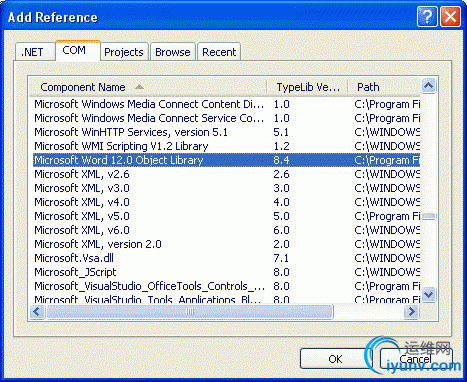
Task: Click the horizontal scroll right arrow
Action: tap(412, 312)
